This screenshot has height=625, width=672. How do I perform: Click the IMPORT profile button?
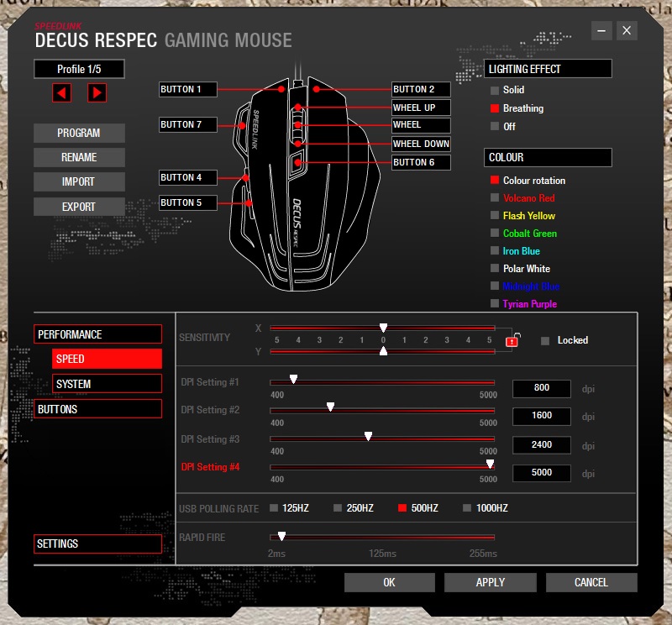tap(79, 181)
